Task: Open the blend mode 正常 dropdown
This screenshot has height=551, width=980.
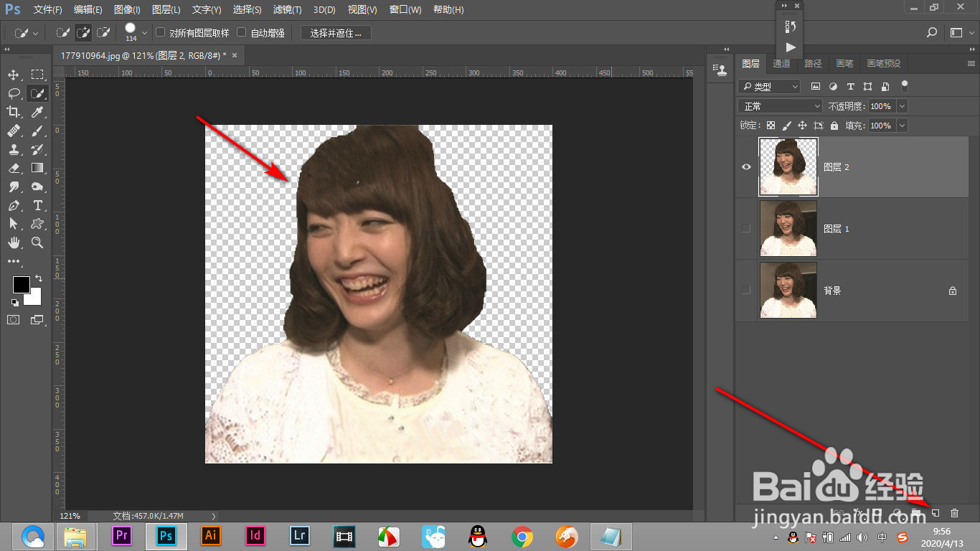Action: [781, 105]
